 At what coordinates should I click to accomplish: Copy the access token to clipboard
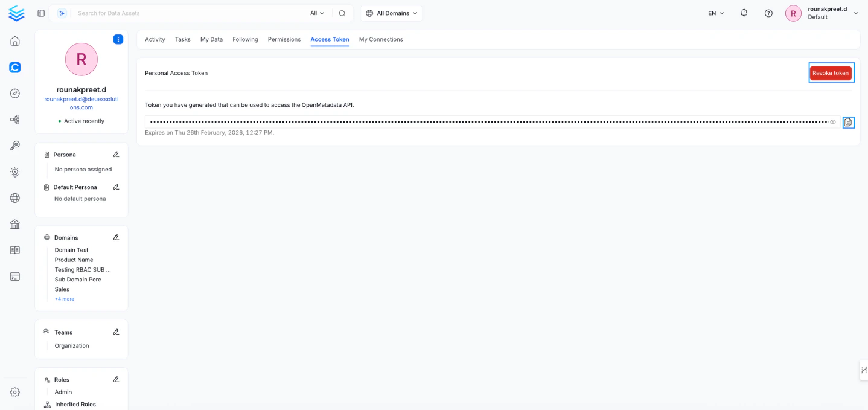[x=848, y=122]
